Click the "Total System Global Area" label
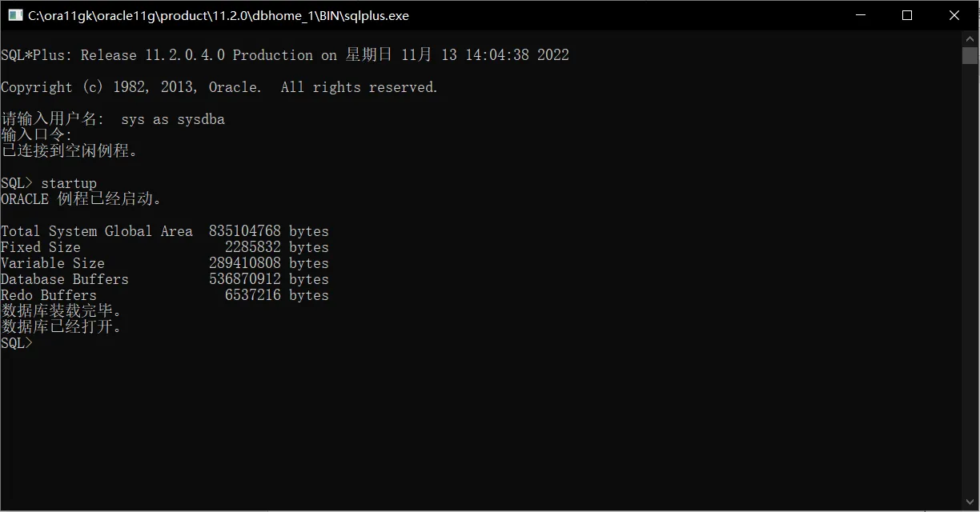Image resolution: width=980 pixels, height=512 pixels. [97, 231]
